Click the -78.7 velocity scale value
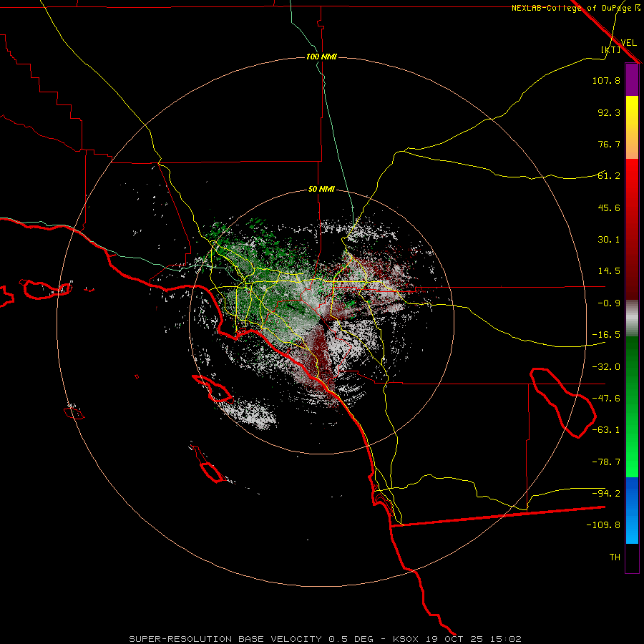 tap(606, 462)
